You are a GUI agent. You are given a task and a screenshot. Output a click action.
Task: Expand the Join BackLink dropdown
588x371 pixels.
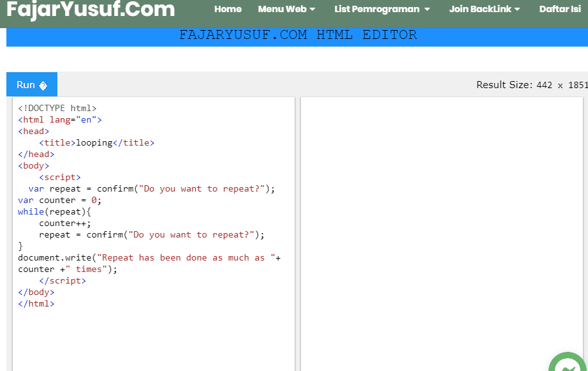485,9
